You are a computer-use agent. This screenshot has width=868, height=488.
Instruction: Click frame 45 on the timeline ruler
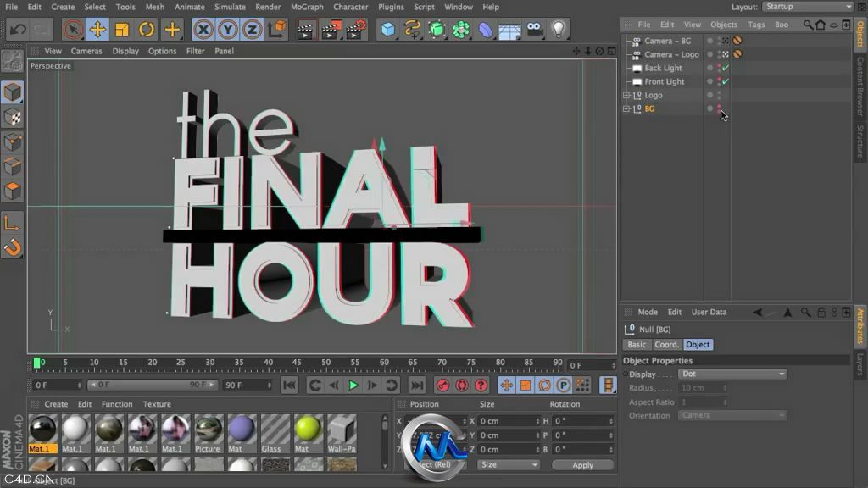(296, 363)
